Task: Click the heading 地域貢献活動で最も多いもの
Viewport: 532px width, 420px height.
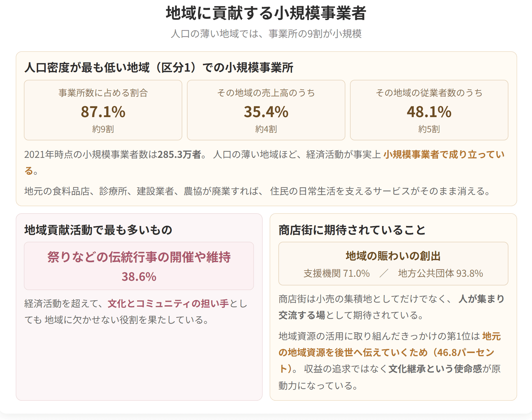Action: click(x=98, y=230)
